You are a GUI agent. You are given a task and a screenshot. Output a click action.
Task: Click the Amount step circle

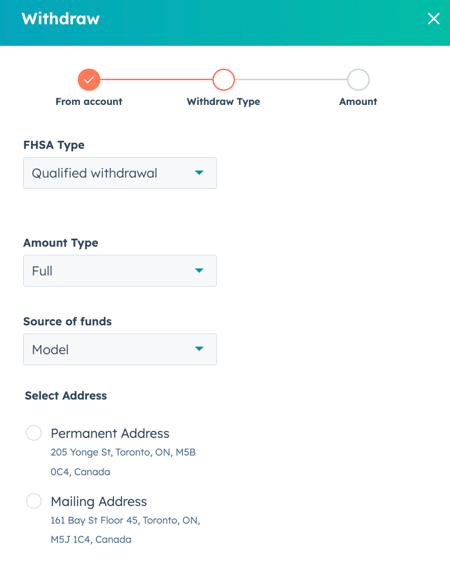358,79
